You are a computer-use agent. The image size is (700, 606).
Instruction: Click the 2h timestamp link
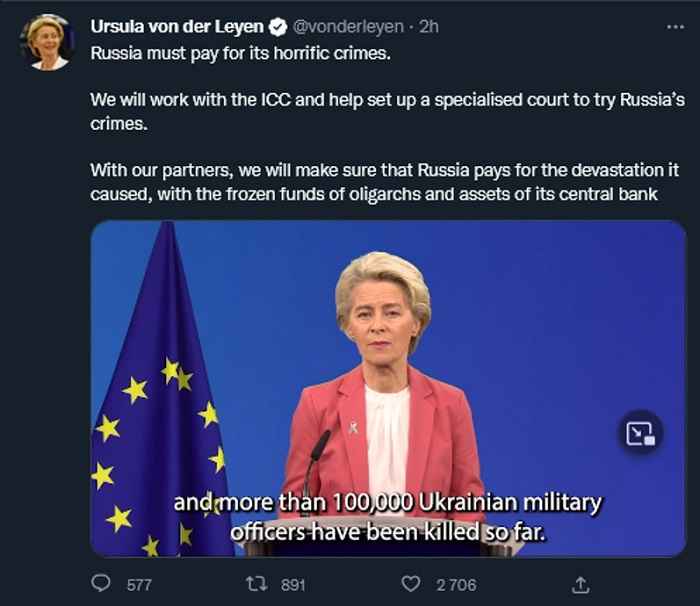429,27
